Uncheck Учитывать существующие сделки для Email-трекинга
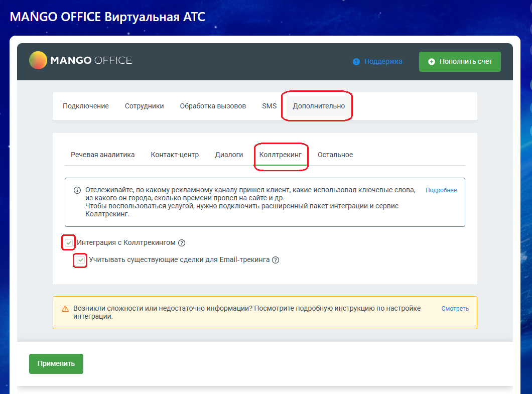 click(80, 260)
